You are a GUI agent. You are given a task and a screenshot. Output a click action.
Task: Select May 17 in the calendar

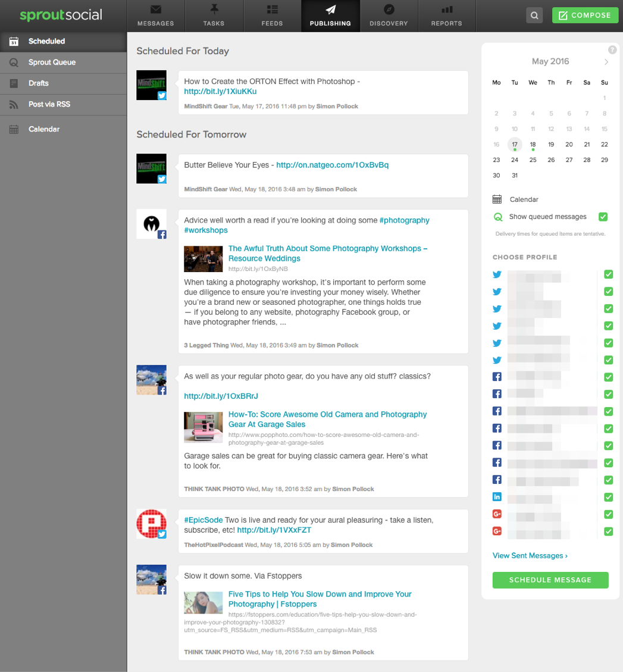click(515, 145)
